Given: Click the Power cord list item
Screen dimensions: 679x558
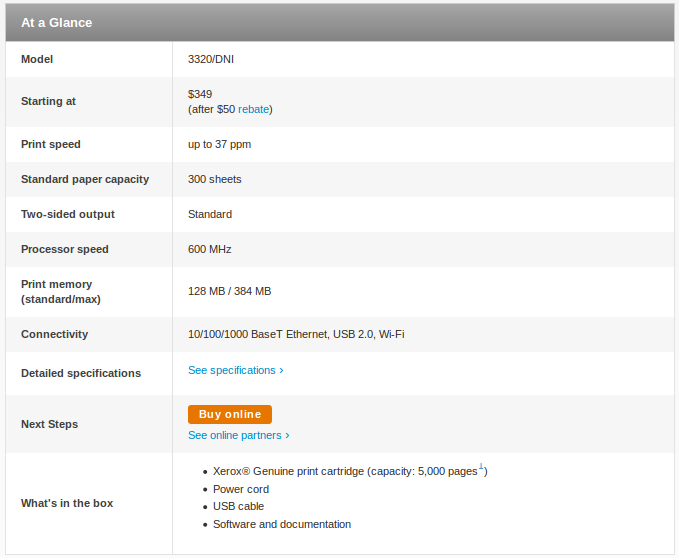Looking at the screenshot, I should click(240, 489).
